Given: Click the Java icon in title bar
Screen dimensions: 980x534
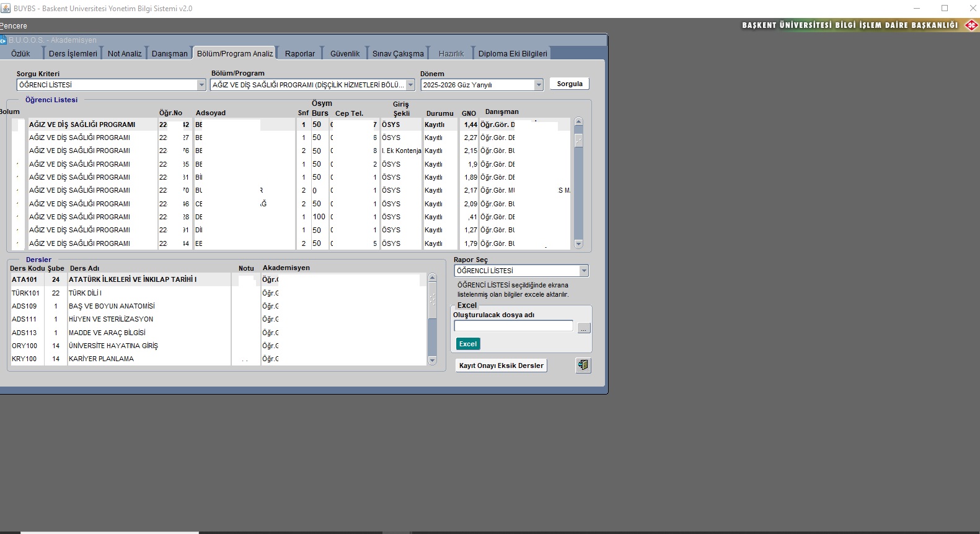Looking at the screenshot, I should (x=6, y=8).
